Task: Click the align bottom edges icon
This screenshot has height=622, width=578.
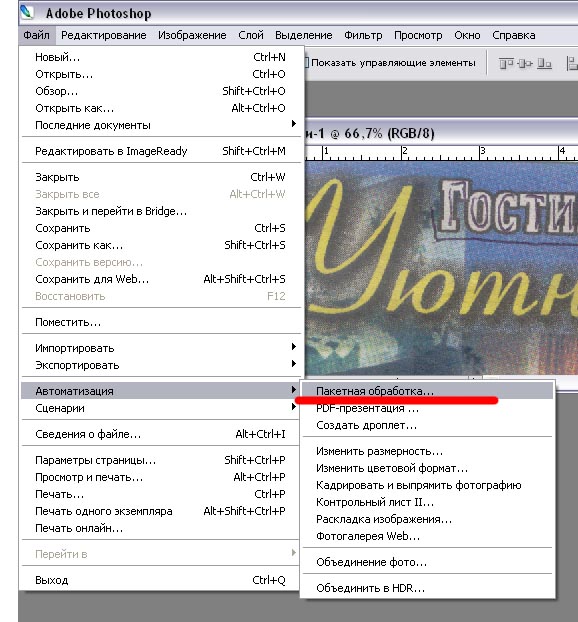Action: [544, 63]
